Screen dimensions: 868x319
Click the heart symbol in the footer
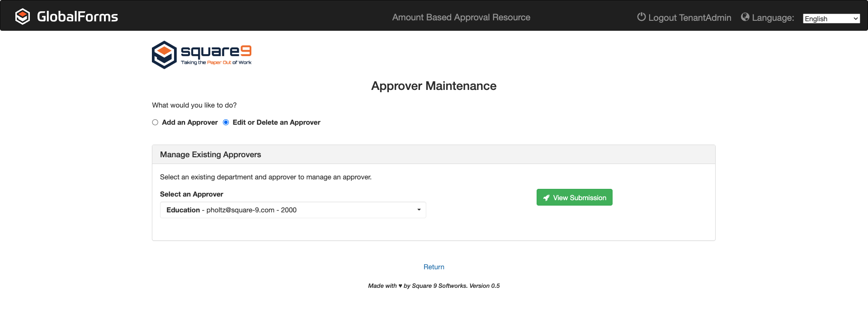tap(400, 286)
